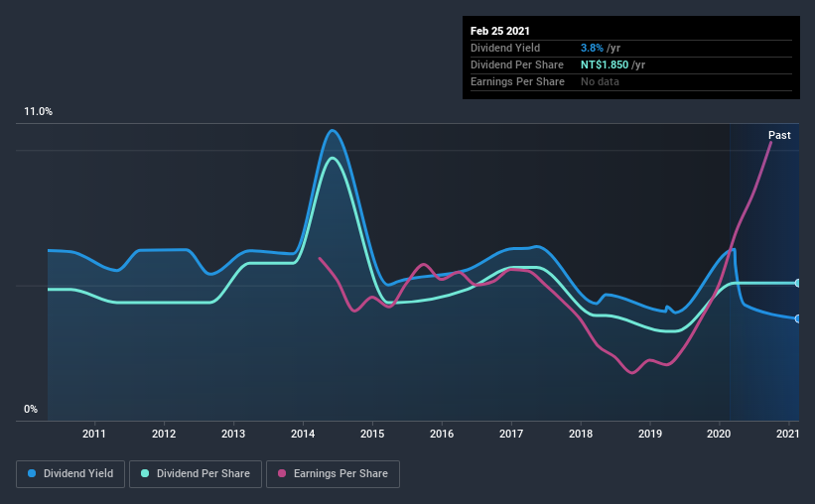The image size is (815, 504).
Task: Click the Dividend Per Share endpoint marker at 2021
Action: (x=797, y=283)
